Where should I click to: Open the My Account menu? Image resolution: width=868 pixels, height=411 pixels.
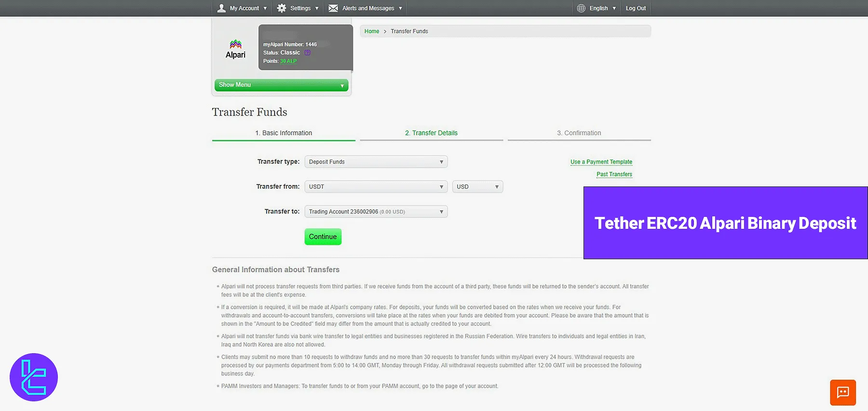click(x=243, y=8)
